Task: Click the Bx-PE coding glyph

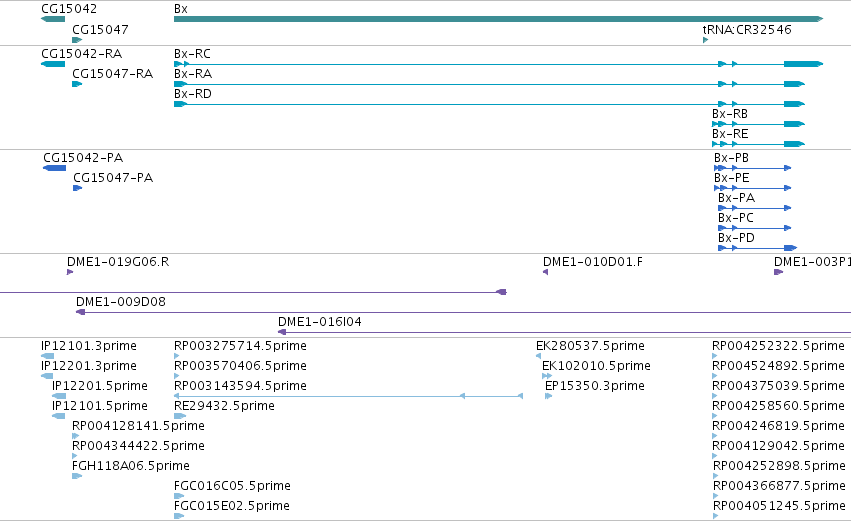Action: (x=753, y=188)
